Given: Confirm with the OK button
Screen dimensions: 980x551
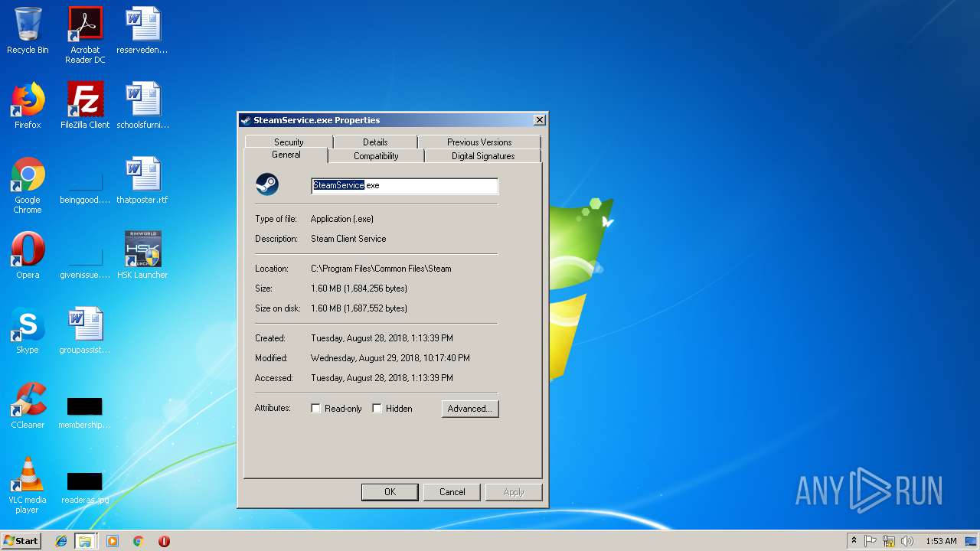Looking at the screenshot, I should 390,492.
